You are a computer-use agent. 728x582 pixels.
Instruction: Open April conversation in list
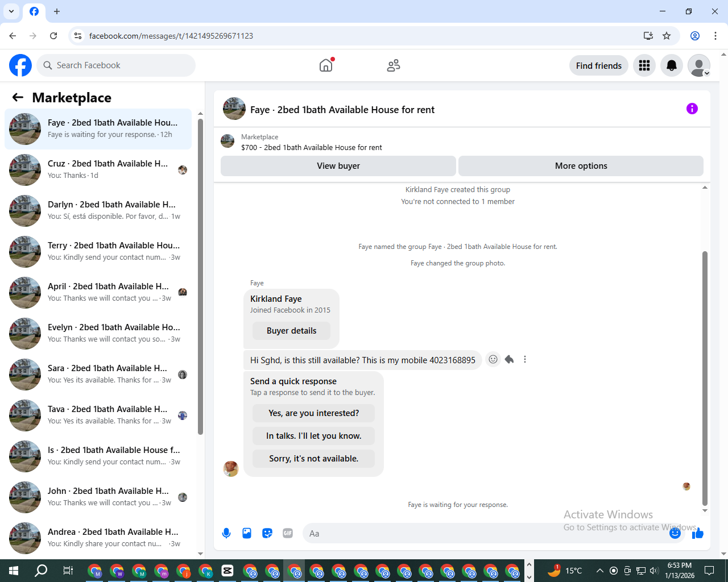[x=98, y=293]
